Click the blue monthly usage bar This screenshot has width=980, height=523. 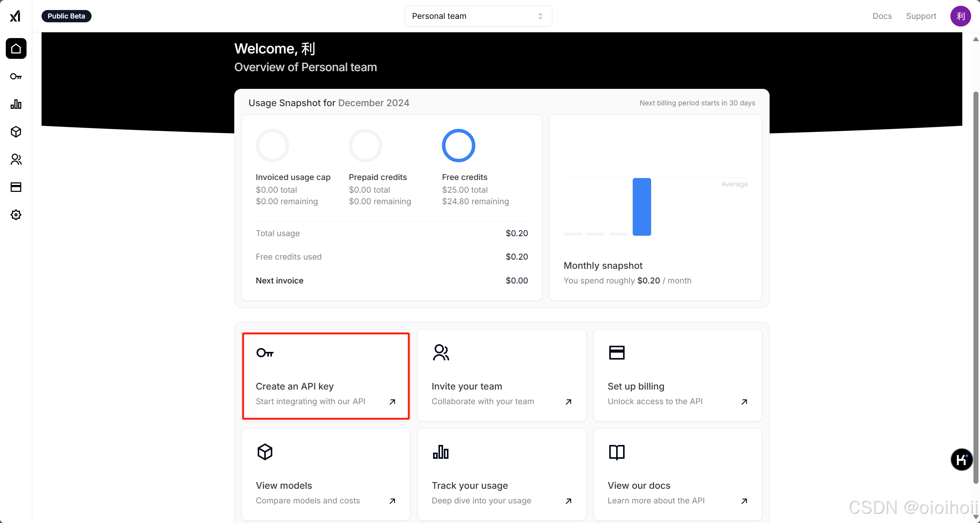tap(642, 207)
